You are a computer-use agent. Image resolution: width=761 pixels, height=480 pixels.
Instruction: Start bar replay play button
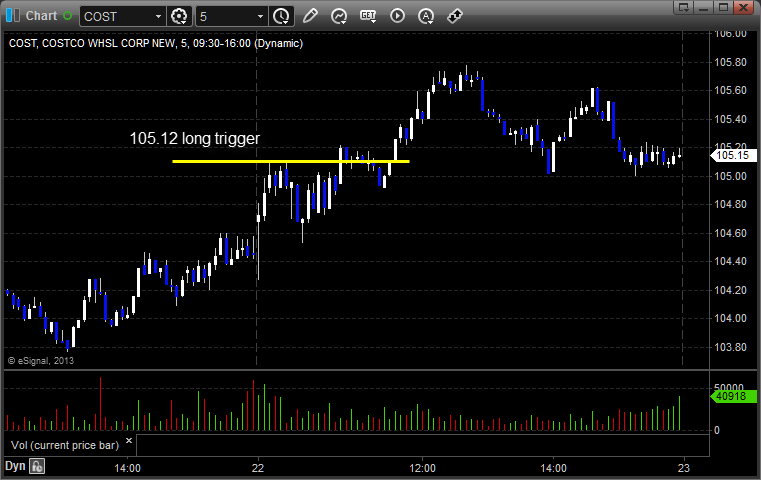pyautogui.click(x=397, y=16)
